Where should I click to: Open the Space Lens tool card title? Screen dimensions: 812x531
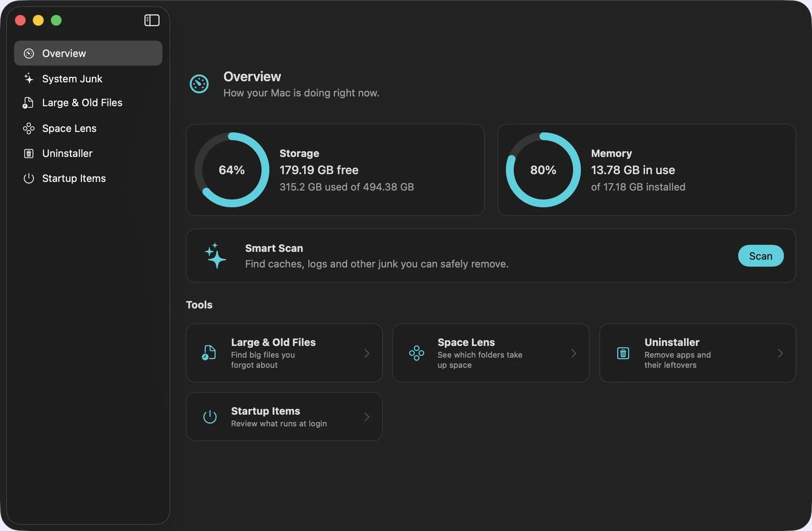pyautogui.click(x=466, y=342)
